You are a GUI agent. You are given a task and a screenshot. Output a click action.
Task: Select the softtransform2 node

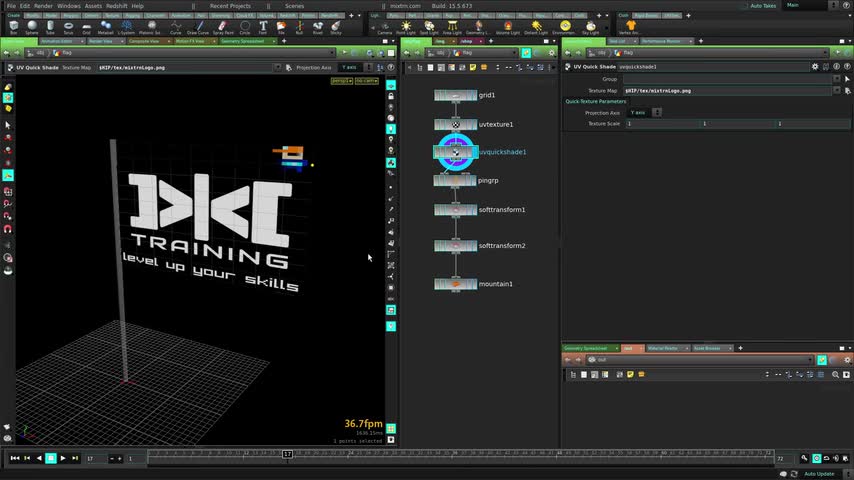455,246
